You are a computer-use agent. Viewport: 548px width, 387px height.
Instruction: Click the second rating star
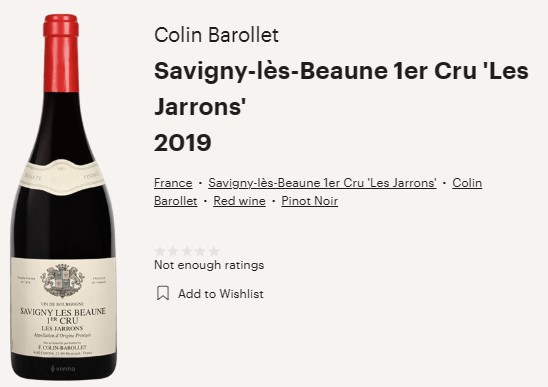coord(173,251)
